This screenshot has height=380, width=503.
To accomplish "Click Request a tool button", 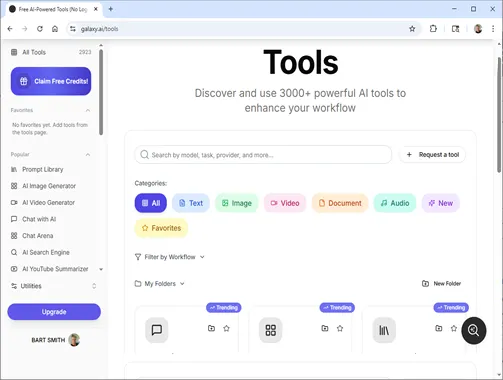I will [433, 155].
